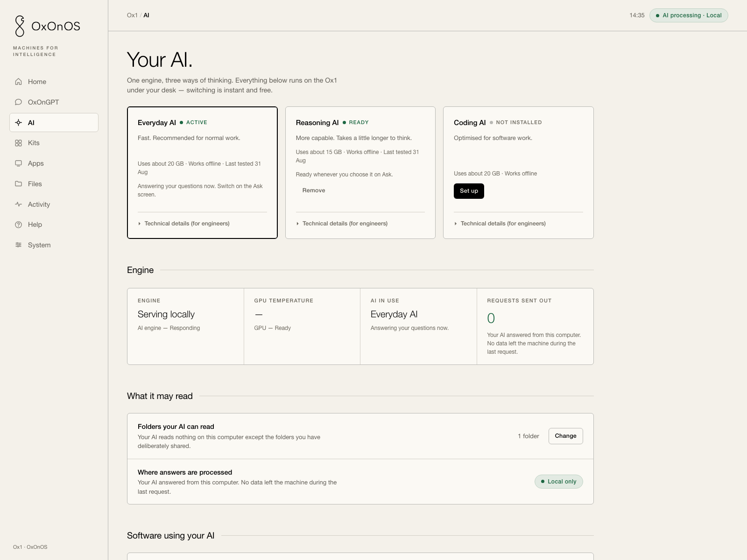Change folders your AI can read
This screenshot has width=747, height=560.
[565, 436]
